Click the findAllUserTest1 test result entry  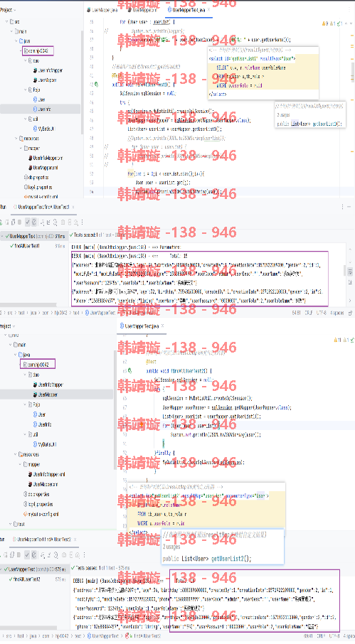tap(27, 246)
